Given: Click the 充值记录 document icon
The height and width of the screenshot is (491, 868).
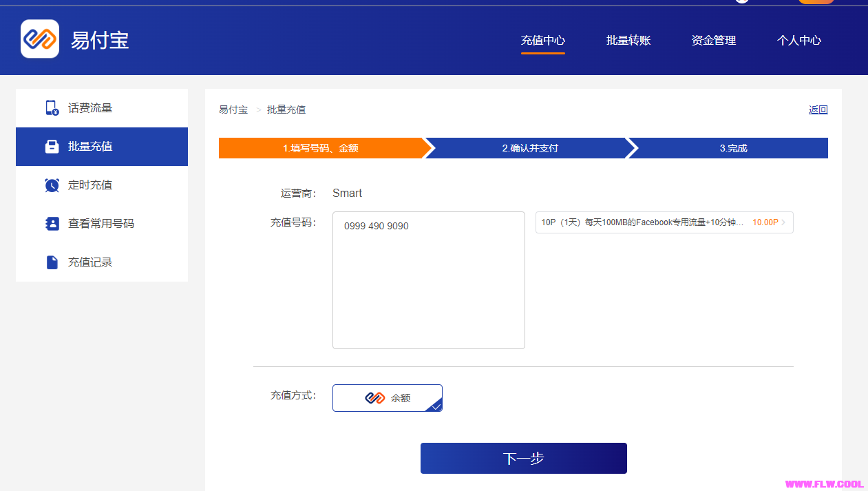Looking at the screenshot, I should (x=52, y=262).
